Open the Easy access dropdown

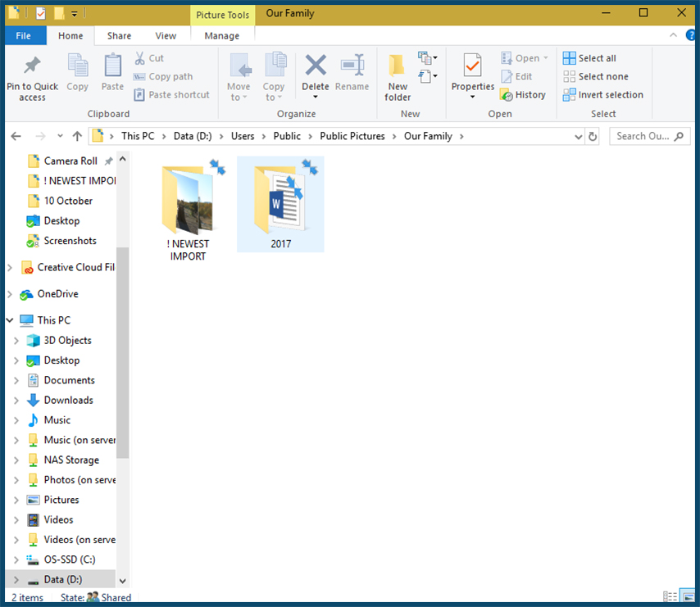click(x=427, y=76)
